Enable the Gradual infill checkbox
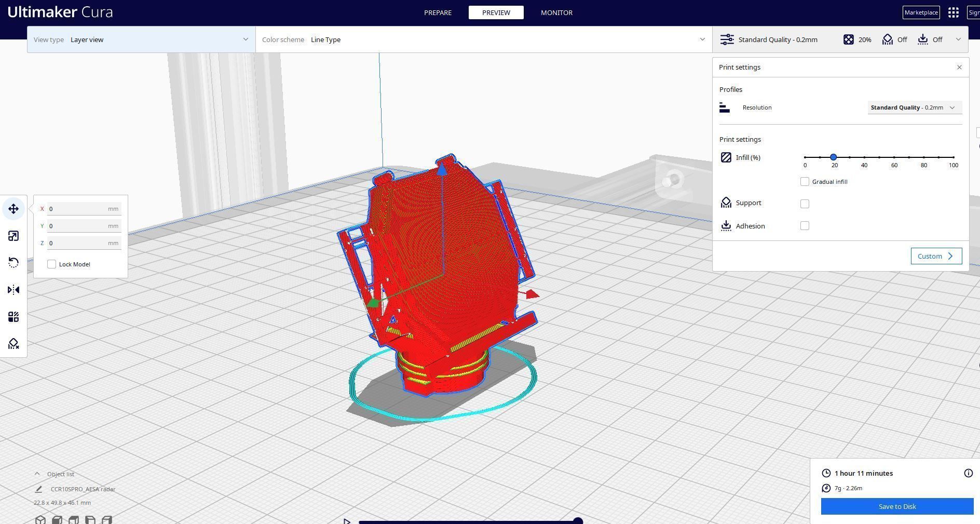This screenshot has width=980, height=524. click(x=805, y=182)
